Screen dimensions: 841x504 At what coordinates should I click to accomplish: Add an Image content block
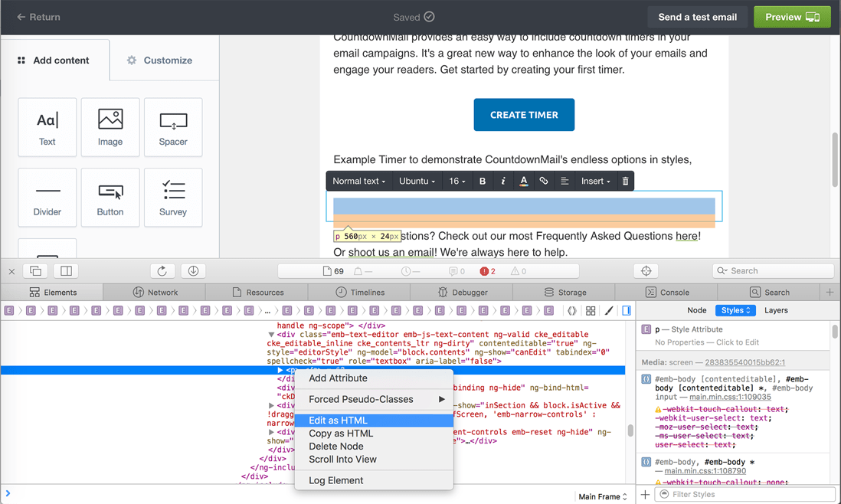(110, 128)
